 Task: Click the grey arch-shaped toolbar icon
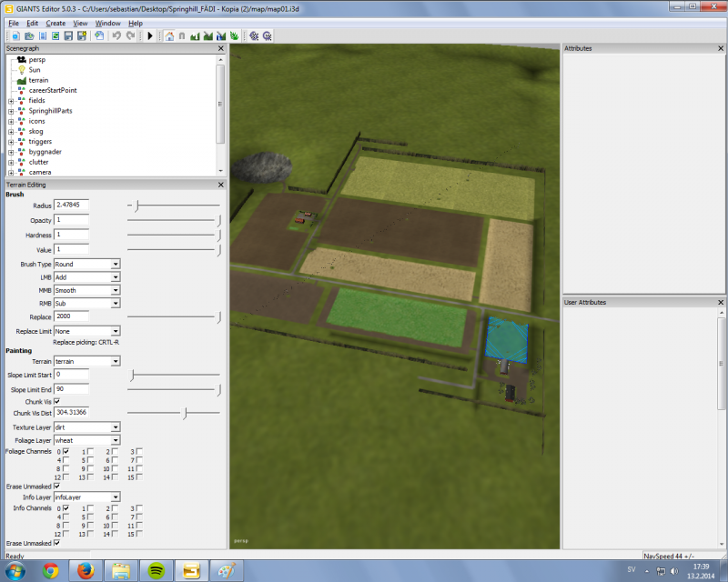182,35
